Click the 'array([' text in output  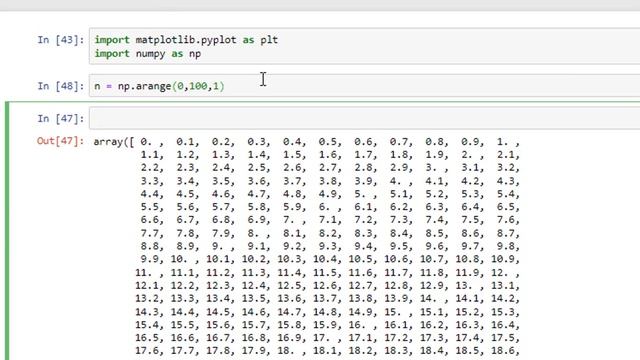(x=113, y=142)
